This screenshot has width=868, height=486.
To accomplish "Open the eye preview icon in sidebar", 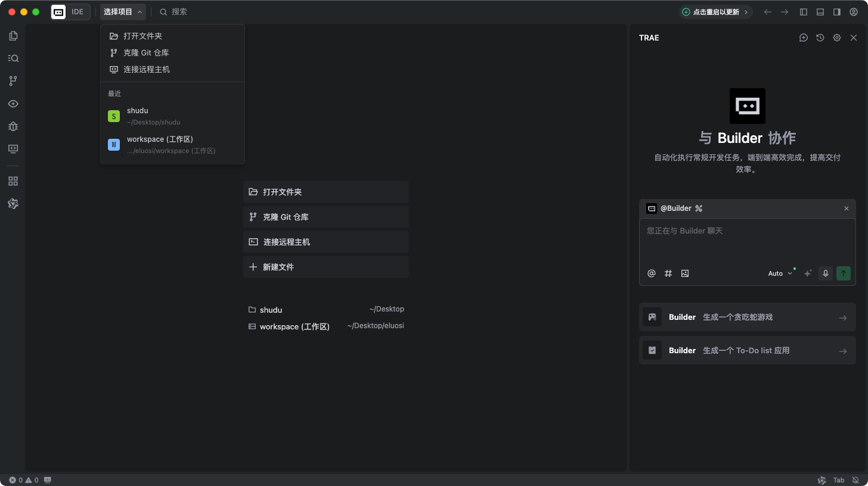I will coord(13,104).
